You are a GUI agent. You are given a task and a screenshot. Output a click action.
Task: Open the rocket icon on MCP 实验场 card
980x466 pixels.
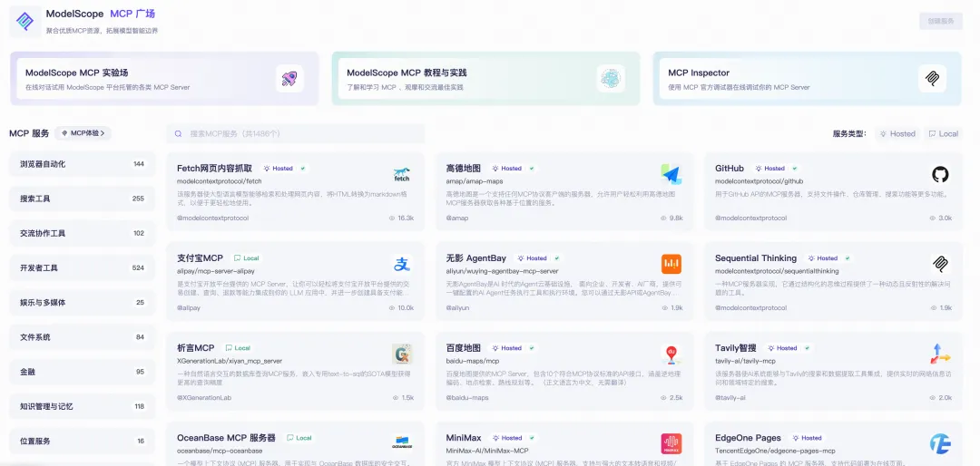(289, 78)
